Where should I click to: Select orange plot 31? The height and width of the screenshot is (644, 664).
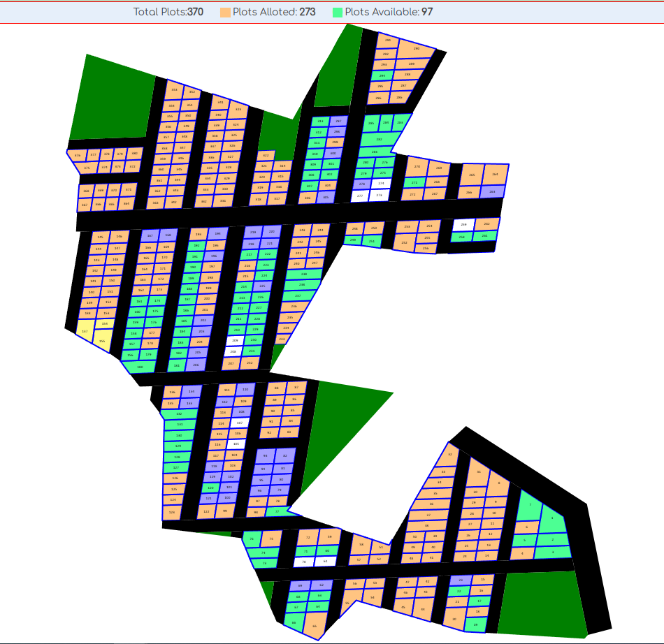pos(479,472)
